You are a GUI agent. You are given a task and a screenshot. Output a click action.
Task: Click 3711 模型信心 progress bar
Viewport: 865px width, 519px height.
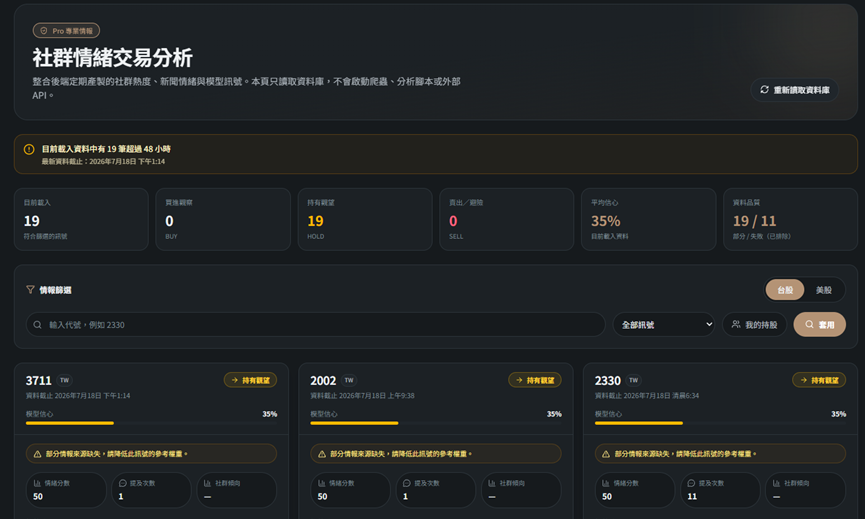(151, 423)
